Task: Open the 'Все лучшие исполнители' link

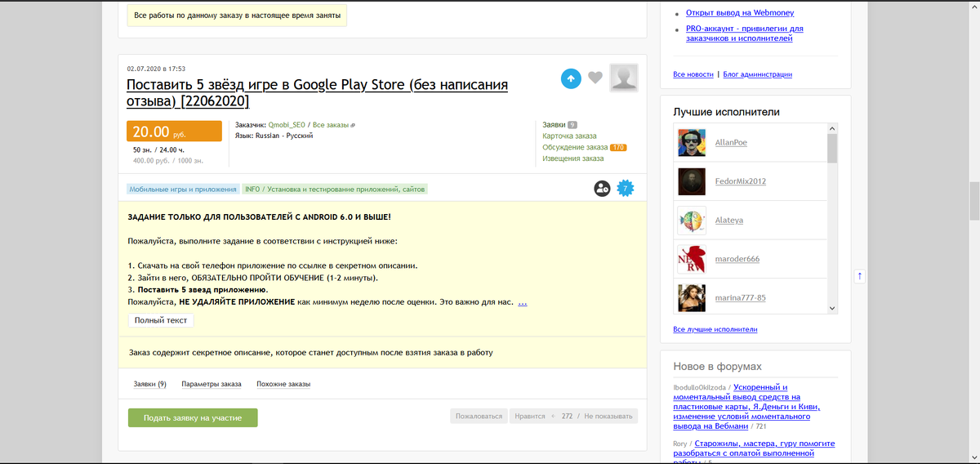Action: coord(715,329)
